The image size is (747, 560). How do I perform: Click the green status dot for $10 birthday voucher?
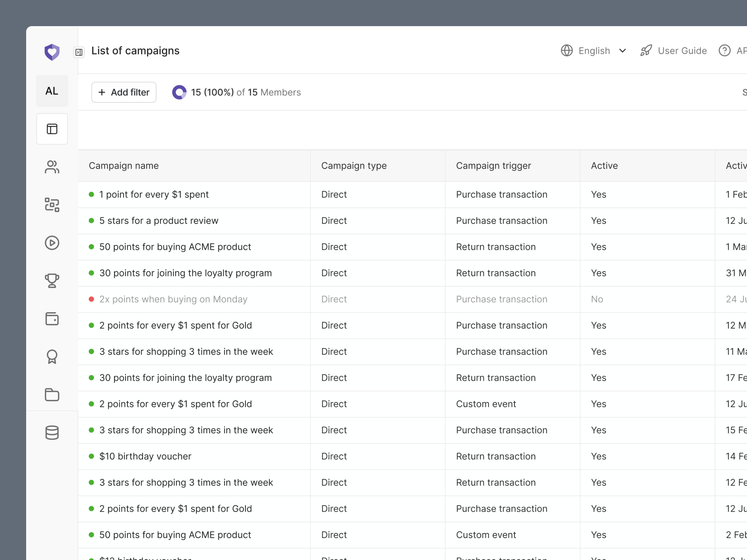91,456
